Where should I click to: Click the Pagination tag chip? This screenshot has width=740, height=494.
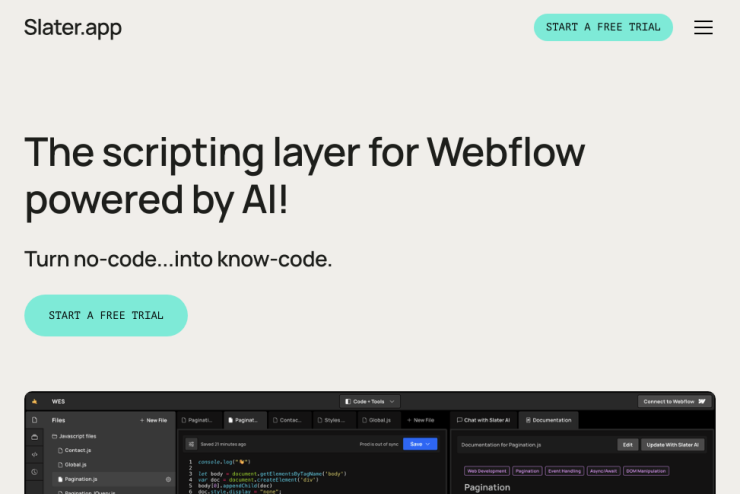coord(527,471)
